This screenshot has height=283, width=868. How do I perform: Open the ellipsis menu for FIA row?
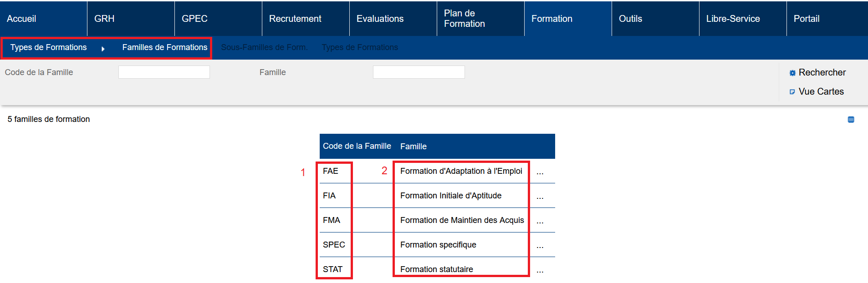(x=540, y=197)
